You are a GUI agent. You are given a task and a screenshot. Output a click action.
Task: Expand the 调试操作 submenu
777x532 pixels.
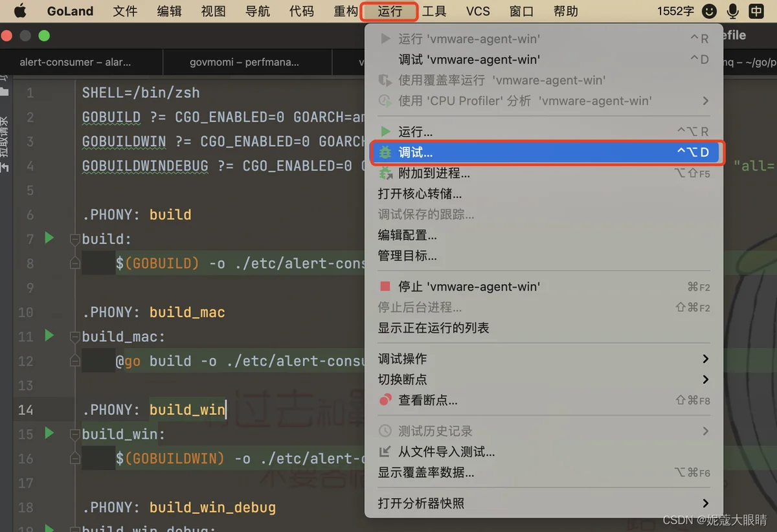click(705, 359)
